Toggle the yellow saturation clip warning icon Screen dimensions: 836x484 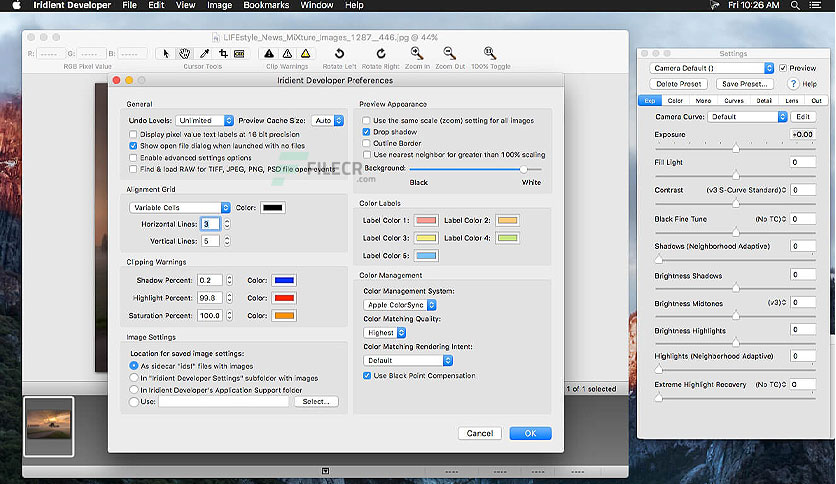point(306,53)
